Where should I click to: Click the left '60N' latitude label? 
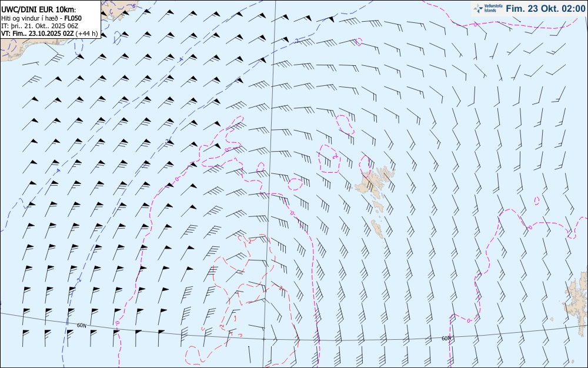click(x=81, y=325)
